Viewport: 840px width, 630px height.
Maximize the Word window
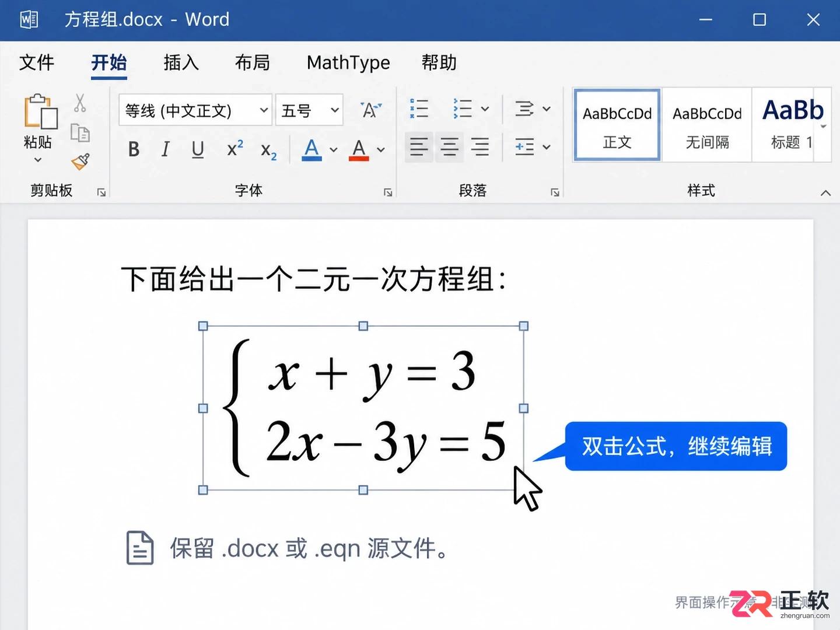pos(759,20)
